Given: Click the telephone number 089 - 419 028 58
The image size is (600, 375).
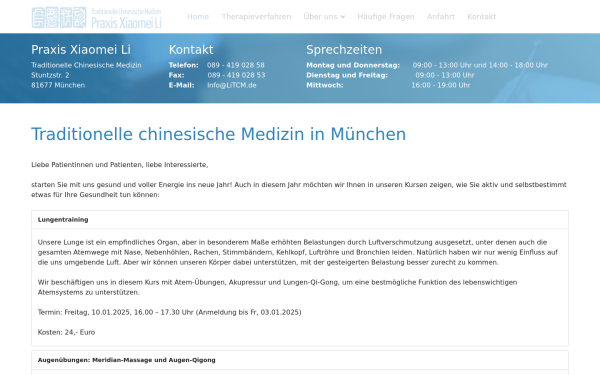Looking at the screenshot, I should click(236, 65).
